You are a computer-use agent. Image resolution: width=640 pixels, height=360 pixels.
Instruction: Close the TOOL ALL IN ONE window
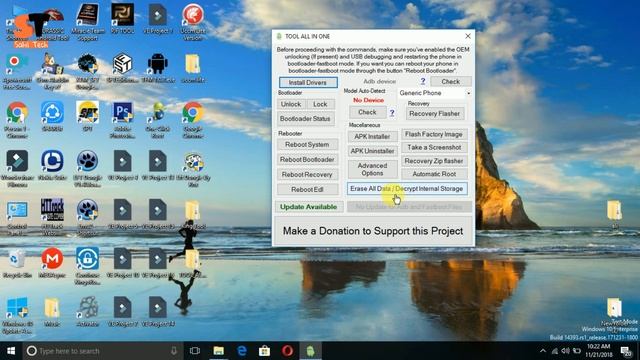(468, 36)
